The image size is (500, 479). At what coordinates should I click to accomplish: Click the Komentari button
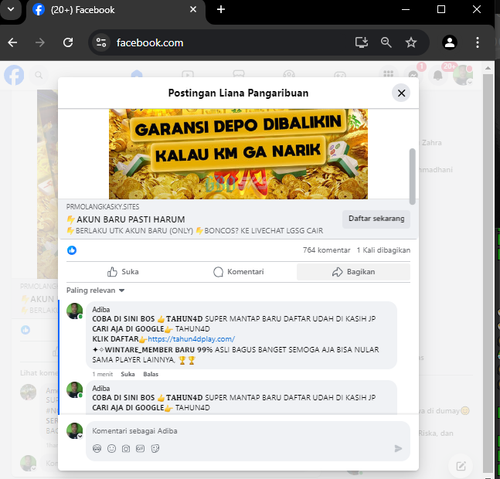pyautogui.click(x=238, y=272)
